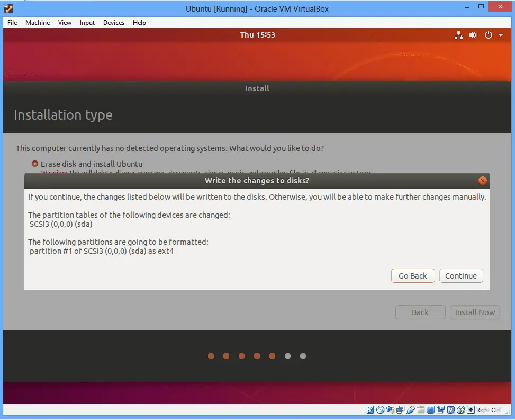Minimize the VirtualBox window
This screenshot has height=420, width=515.
[467, 7]
